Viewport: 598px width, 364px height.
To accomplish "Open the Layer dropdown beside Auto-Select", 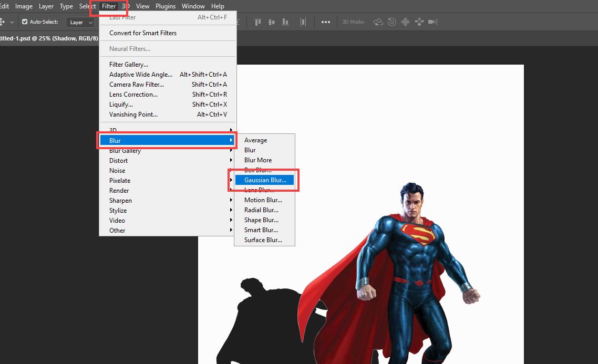I will pos(80,22).
